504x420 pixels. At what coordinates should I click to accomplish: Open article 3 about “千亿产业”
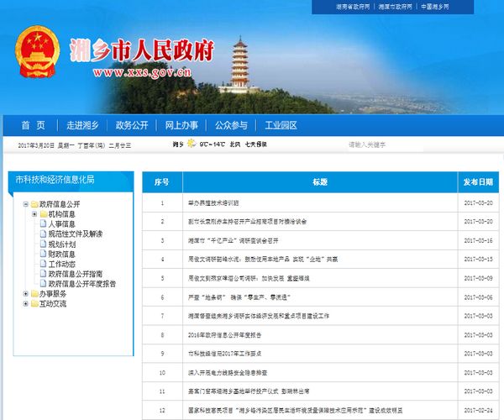(234, 241)
